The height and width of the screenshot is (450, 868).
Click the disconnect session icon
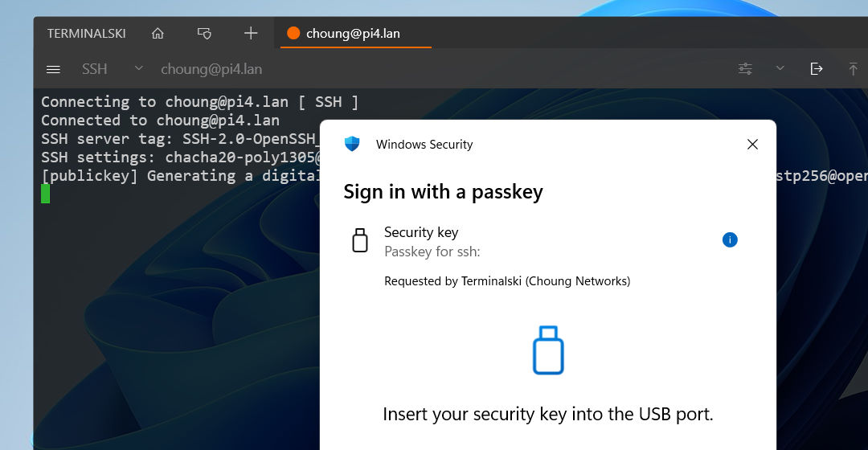click(817, 69)
